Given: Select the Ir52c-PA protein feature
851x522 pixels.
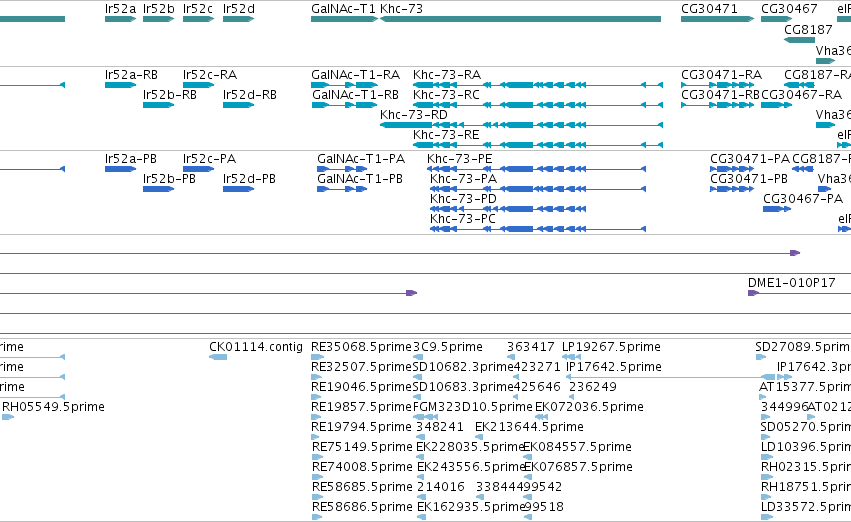Looking at the screenshot, I should pyautogui.click(x=199, y=169).
